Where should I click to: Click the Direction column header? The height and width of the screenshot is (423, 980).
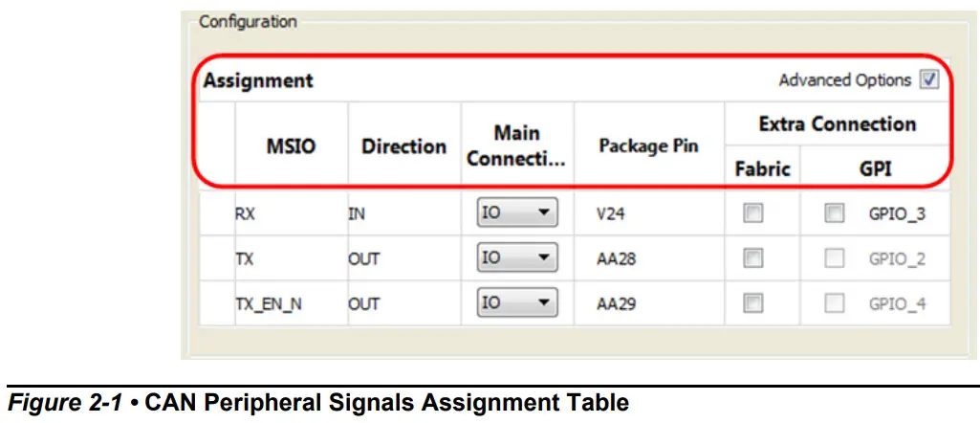pos(403,147)
